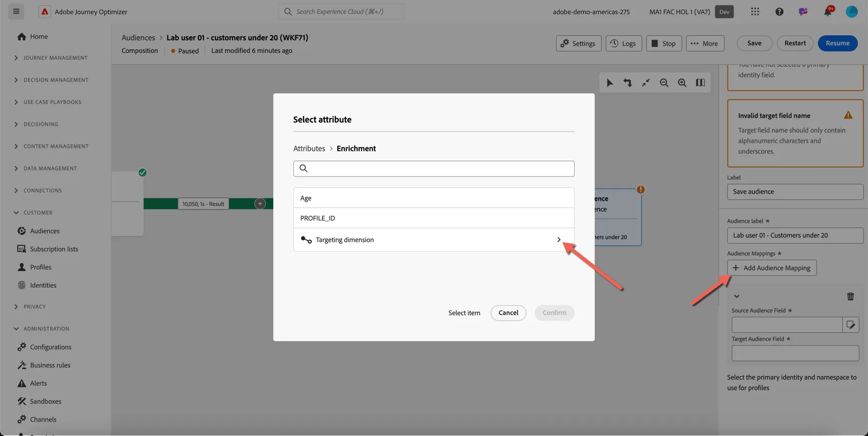Collapse the audience mapping chevron
This screenshot has height=436, width=868.
click(x=736, y=297)
